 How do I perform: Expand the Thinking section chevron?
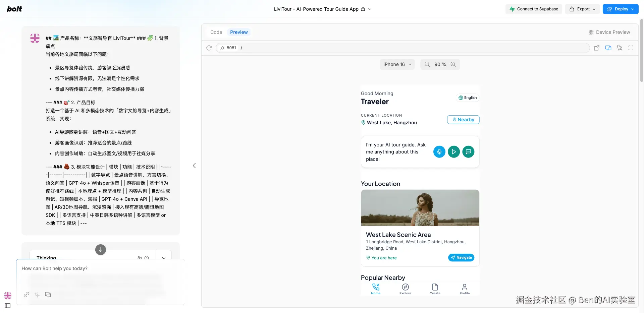(164, 258)
